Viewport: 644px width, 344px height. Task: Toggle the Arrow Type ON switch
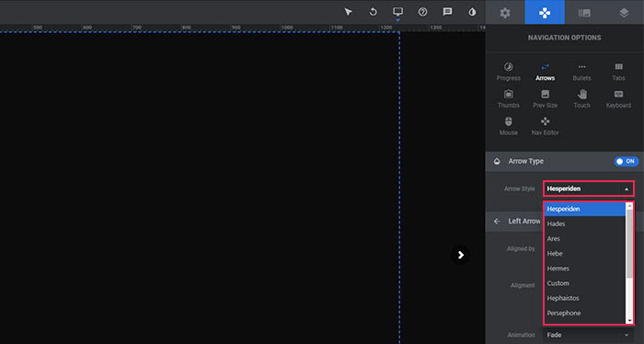coord(627,161)
